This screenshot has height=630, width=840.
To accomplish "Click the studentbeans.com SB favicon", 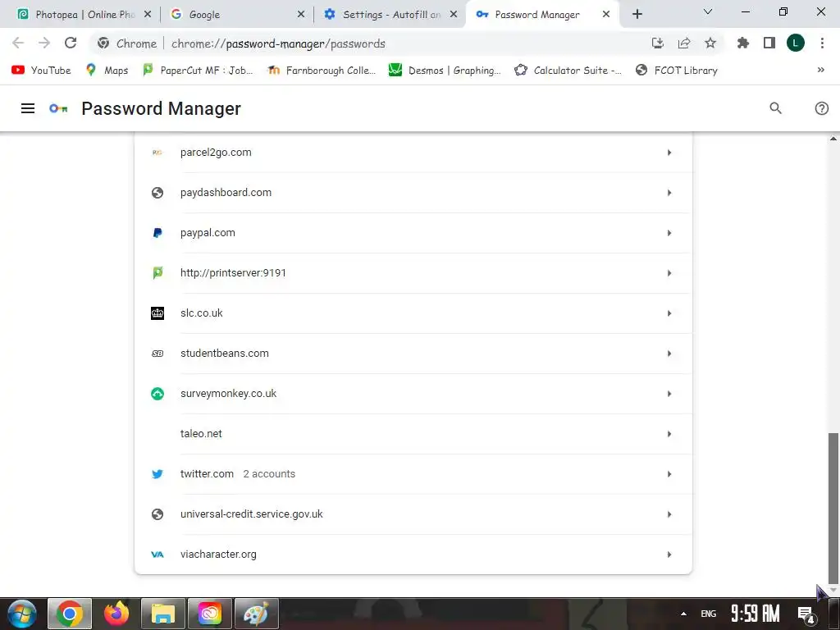I will click(157, 354).
